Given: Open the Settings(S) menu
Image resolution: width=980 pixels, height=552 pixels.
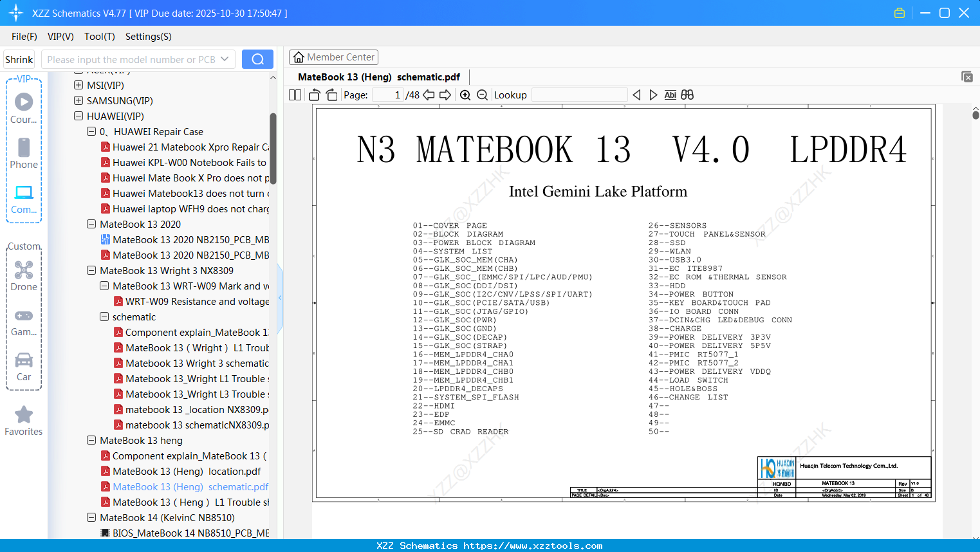Looking at the screenshot, I should (x=148, y=37).
